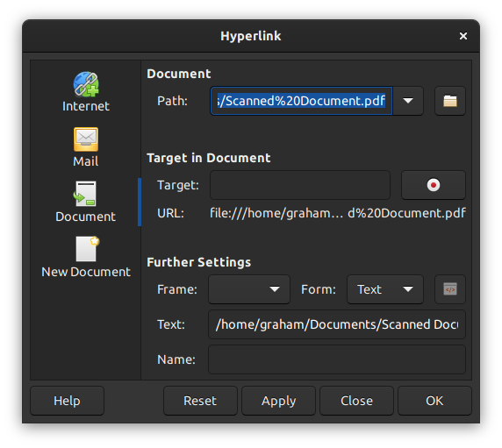The width and height of the screenshot is (502, 448).
Task: Open Help for the Hyperlink dialog
Action: [x=67, y=401]
